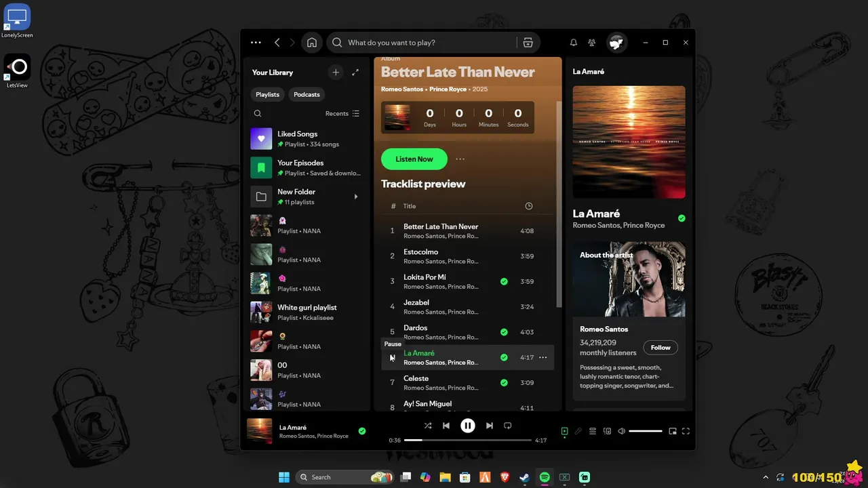Toggle the Now Playing view
The height and width of the screenshot is (488, 868).
(564, 431)
